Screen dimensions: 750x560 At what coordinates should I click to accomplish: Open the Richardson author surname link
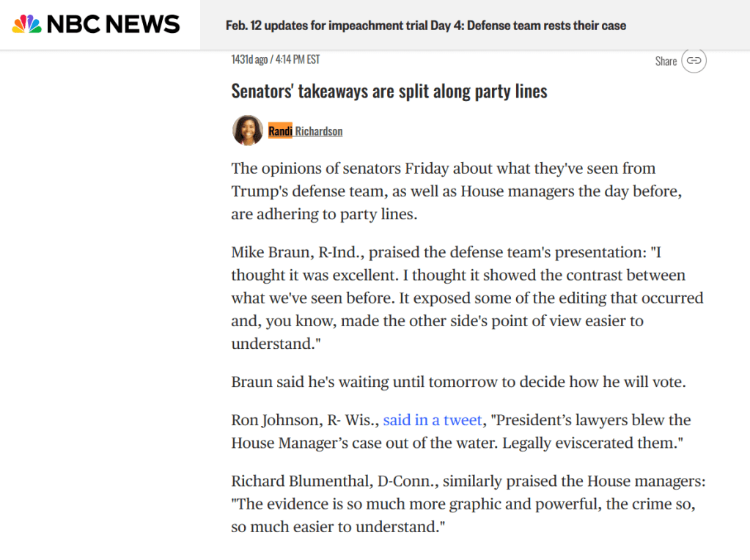tap(319, 131)
